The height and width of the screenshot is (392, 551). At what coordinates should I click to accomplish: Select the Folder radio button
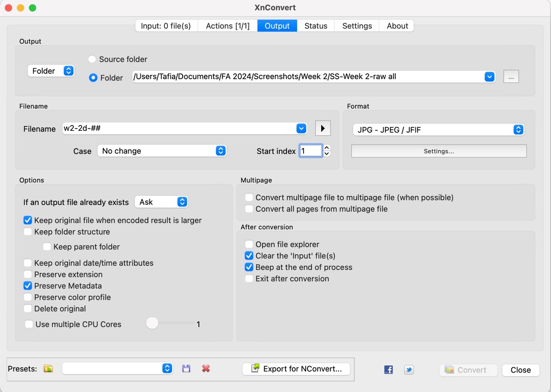click(x=93, y=78)
